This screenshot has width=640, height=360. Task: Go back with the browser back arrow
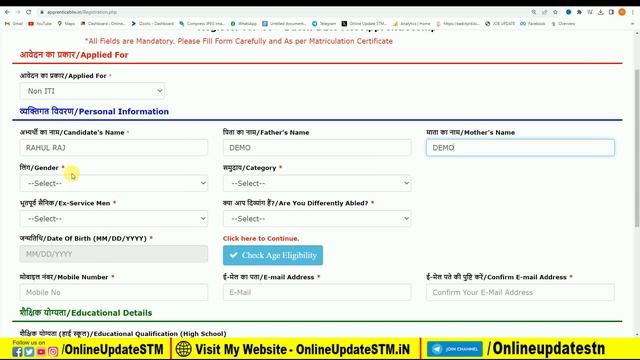(7, 12)
